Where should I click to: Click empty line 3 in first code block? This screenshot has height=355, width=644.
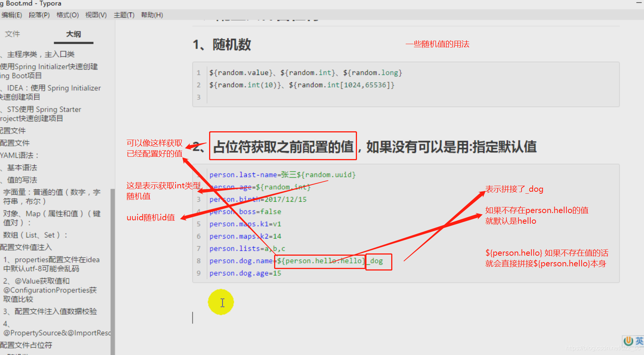(x=413, y=97)
